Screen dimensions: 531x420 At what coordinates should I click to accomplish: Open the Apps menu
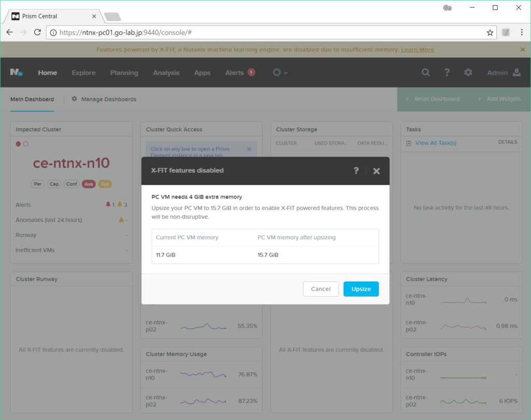(202, 73)
